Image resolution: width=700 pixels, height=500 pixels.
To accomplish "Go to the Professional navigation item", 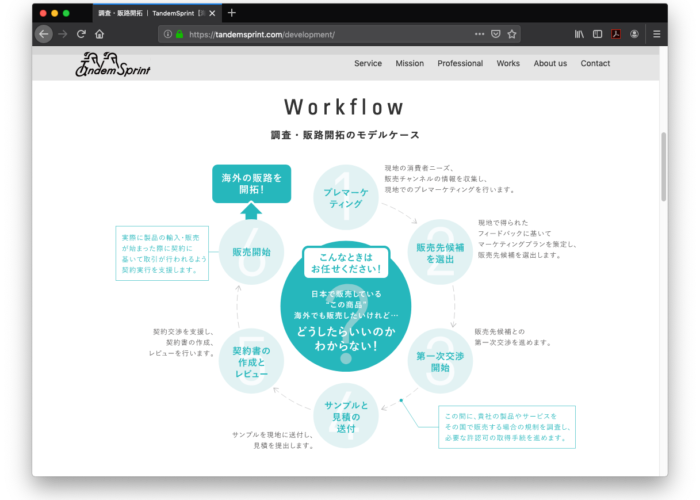I will coord(460,63).
